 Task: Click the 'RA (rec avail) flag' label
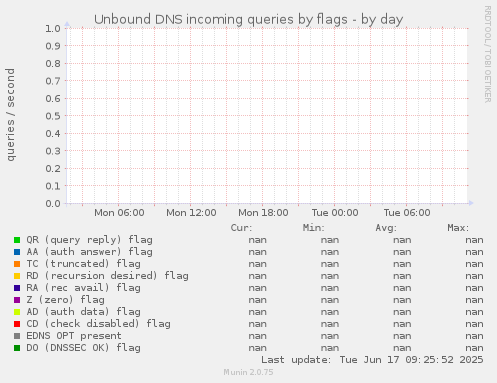[x=83, y=288]
